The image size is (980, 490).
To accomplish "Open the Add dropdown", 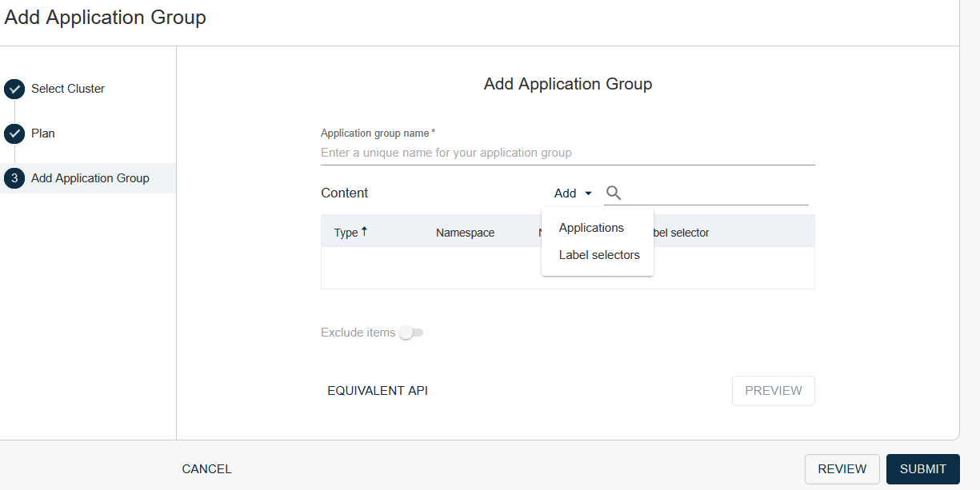I will [566, 193].
